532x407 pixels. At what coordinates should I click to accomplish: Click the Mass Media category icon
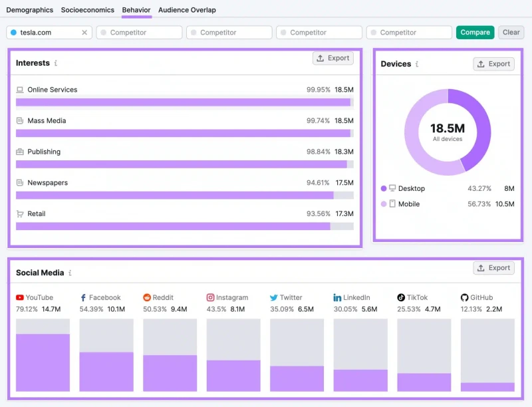pos(20,121)
